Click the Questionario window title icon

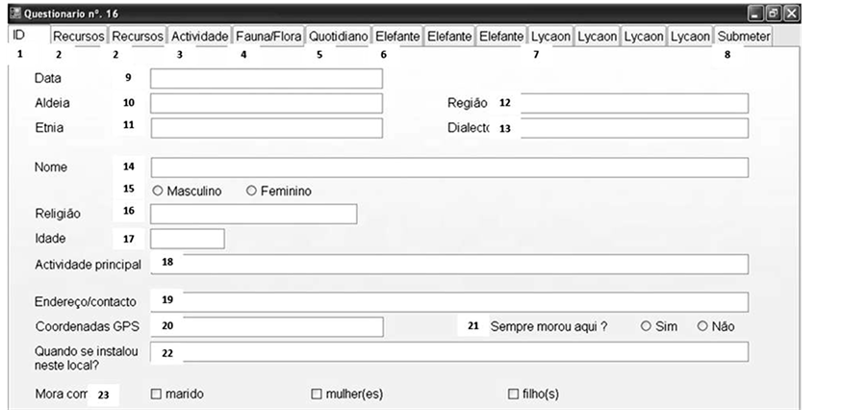pyautogui.click(x=13, y=13)
